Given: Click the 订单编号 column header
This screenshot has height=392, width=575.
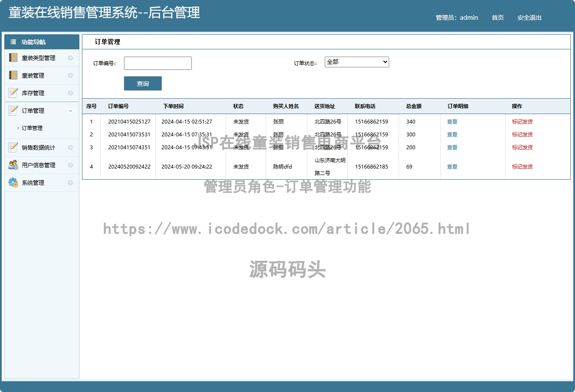Looking at the screenshot, I should point(118,106).
